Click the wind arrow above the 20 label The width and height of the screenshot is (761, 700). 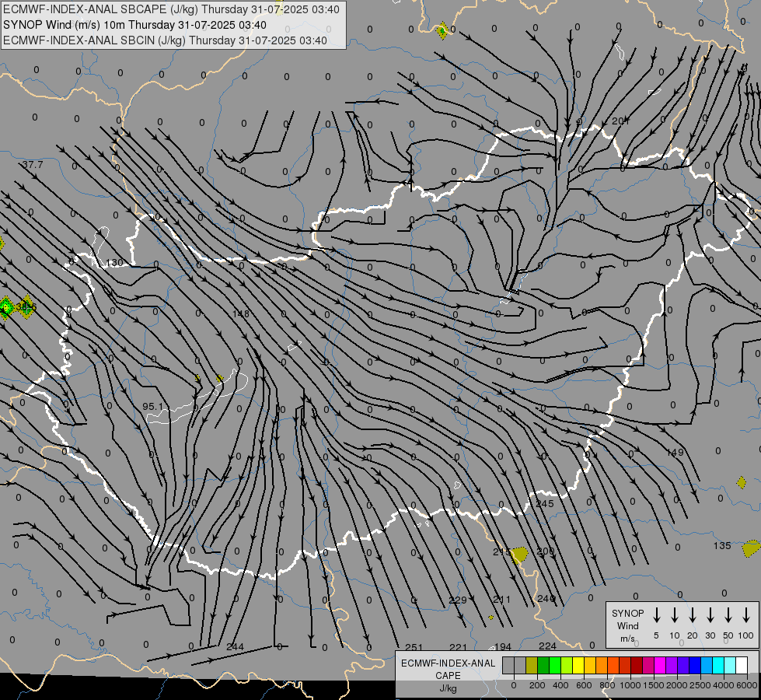693,615
